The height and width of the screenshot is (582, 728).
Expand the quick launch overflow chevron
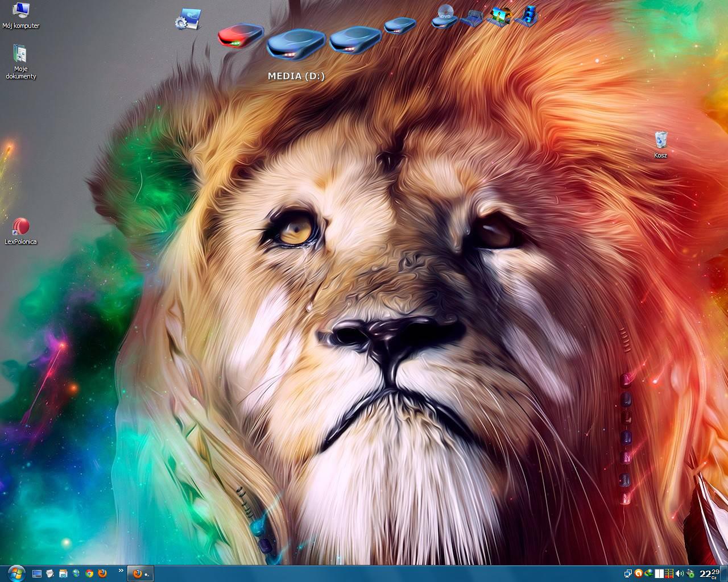[x=121, y=570]
